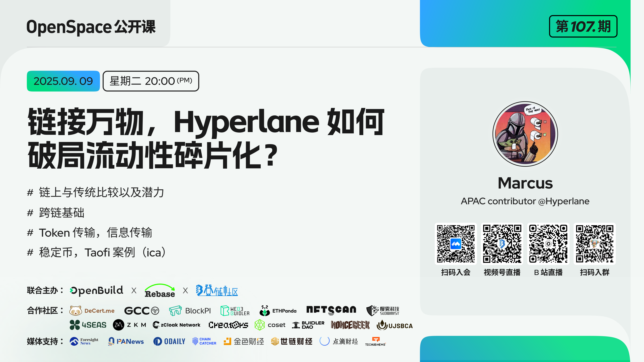Click the GCC community logo
Screen dimensions: 644x362
(x=142, y=311)
